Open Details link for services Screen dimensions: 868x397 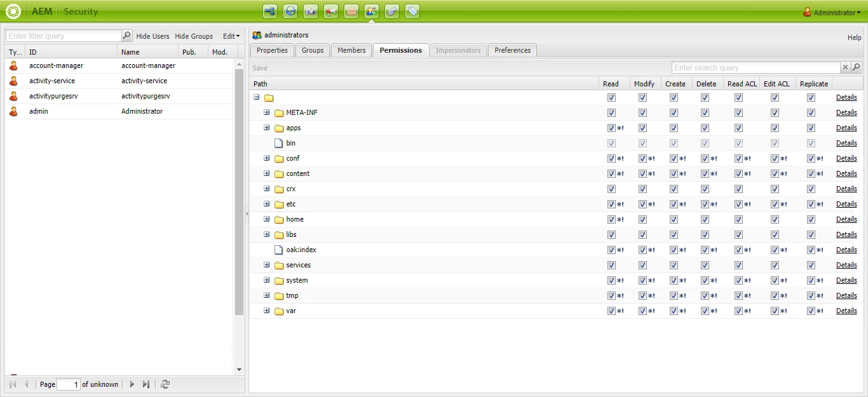point(846,265)
